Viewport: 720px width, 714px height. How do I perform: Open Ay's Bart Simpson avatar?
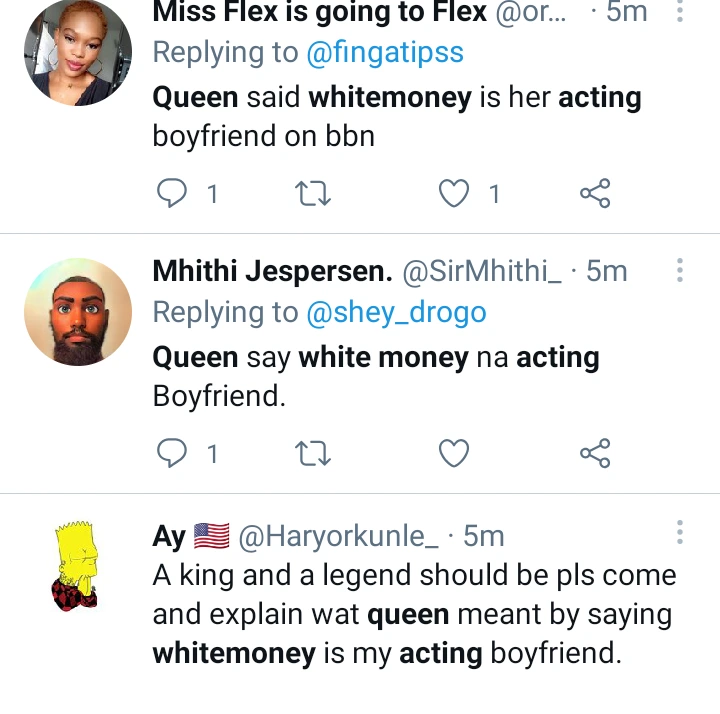click(x=76, y=565)
